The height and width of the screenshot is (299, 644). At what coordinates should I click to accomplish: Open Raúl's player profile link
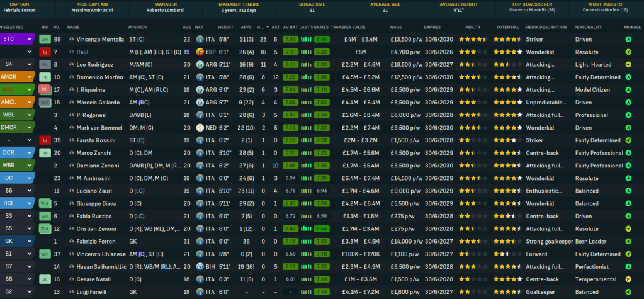pyautogui.click(x=81, y=52)
